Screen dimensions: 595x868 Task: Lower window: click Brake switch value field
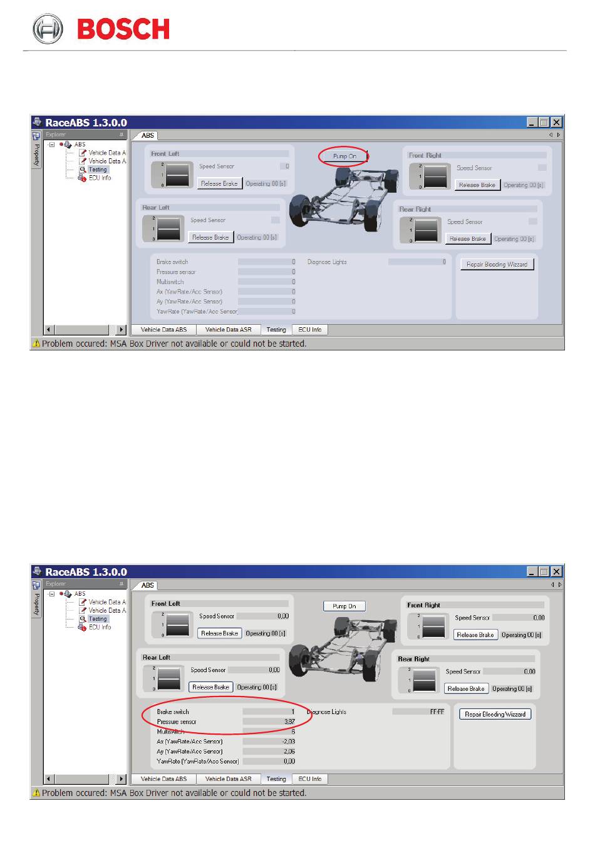click(x=269, y=712)
